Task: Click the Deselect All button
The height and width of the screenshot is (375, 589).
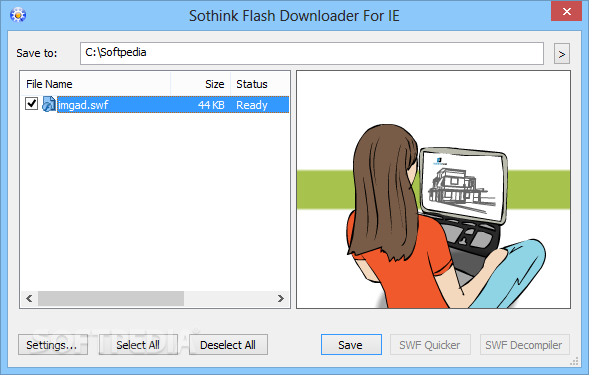Action: (x=228, y=345)
